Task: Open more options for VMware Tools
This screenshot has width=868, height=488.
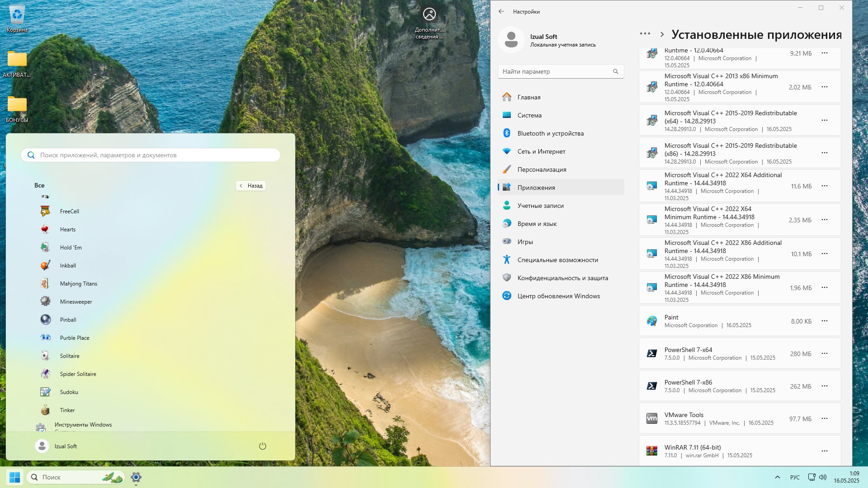Action: [x=825, y=419]
